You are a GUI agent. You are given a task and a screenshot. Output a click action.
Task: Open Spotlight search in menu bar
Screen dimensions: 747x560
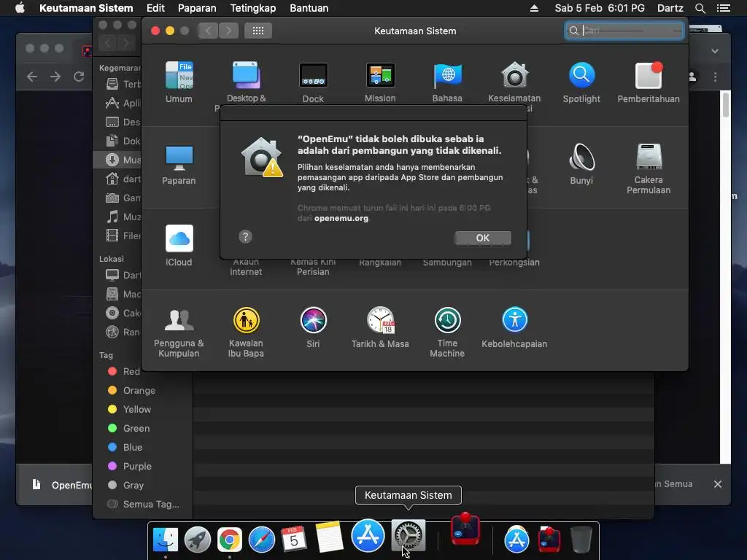coord(700,8)
